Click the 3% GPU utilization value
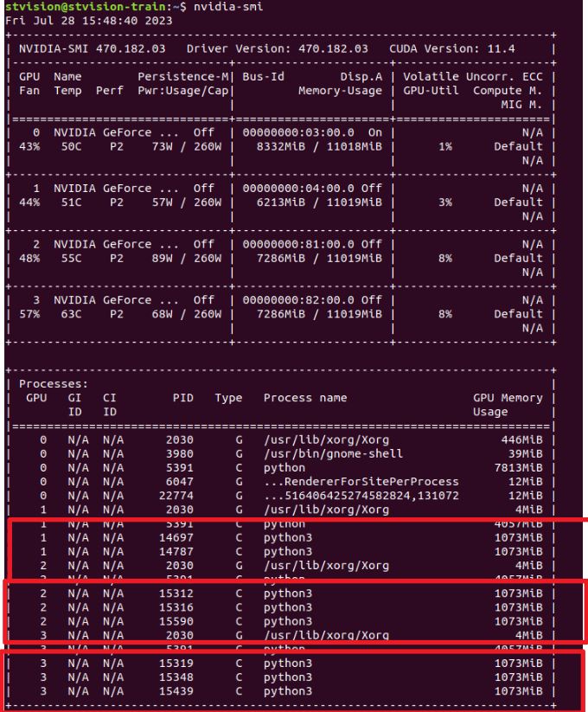 [x=445, y=202]
